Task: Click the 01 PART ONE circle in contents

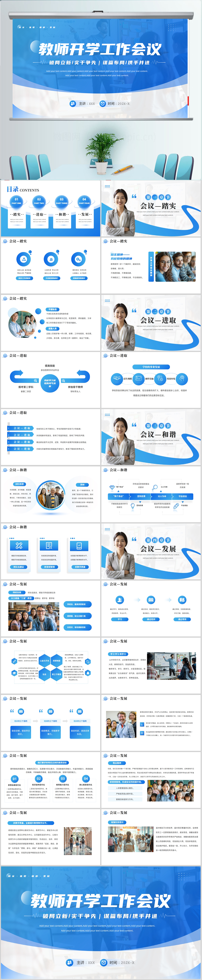Action: tap(16, 201)
